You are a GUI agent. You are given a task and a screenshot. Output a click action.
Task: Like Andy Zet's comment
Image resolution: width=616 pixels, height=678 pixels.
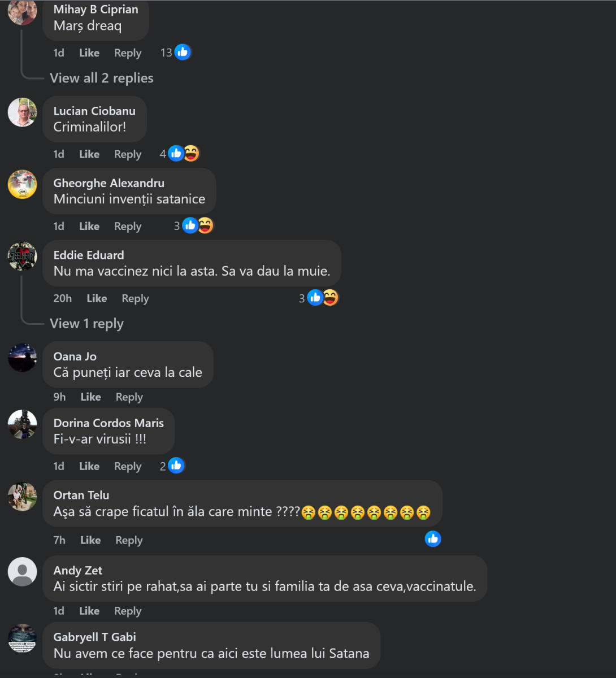coord(89,611)
